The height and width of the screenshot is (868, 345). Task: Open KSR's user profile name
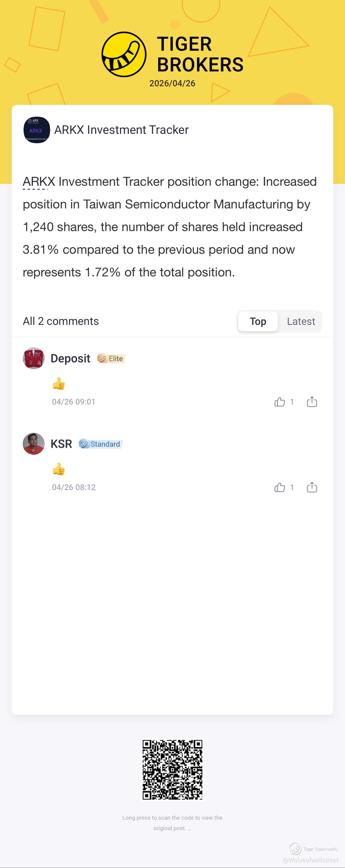pos(61,444)
